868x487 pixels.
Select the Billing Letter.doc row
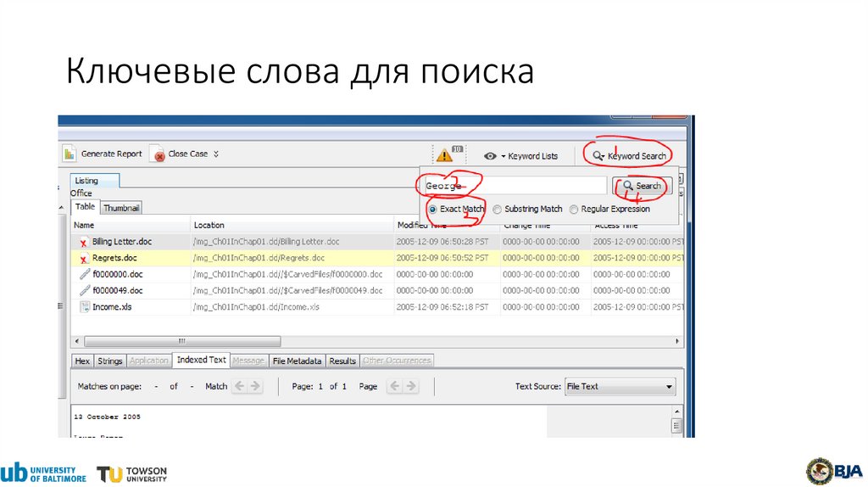pyautogui.click(x=377, y=242)
